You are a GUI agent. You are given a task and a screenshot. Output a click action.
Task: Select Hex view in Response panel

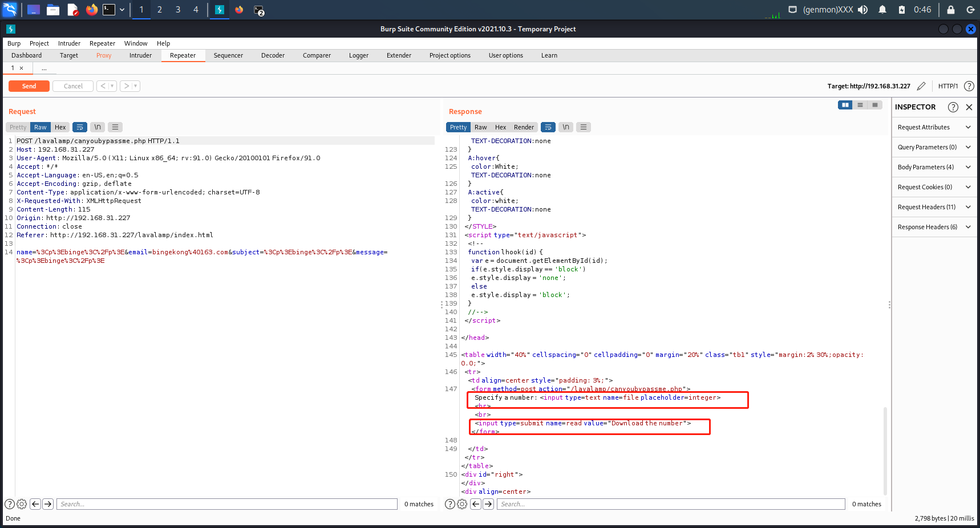pos(500,127)
